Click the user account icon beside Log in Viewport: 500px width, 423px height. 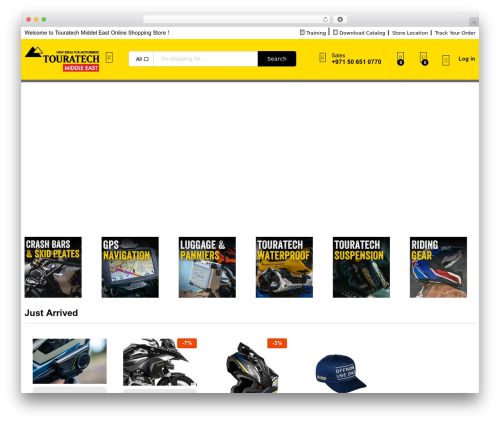point(446,60)
